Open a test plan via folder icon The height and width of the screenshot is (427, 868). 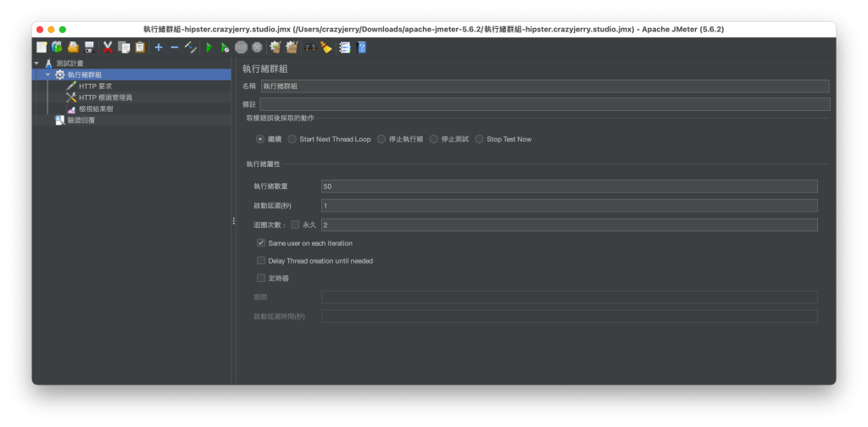pyautogui.click(x=73, y=47)
